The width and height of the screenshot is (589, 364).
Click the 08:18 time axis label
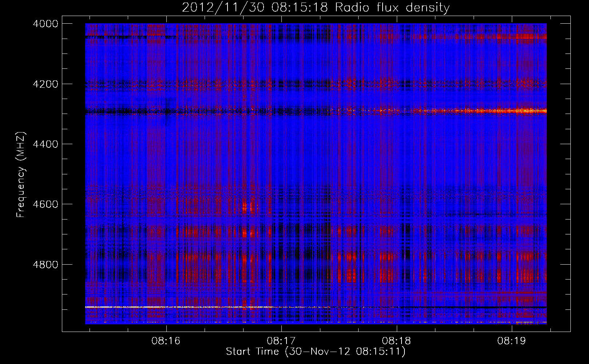396,341
